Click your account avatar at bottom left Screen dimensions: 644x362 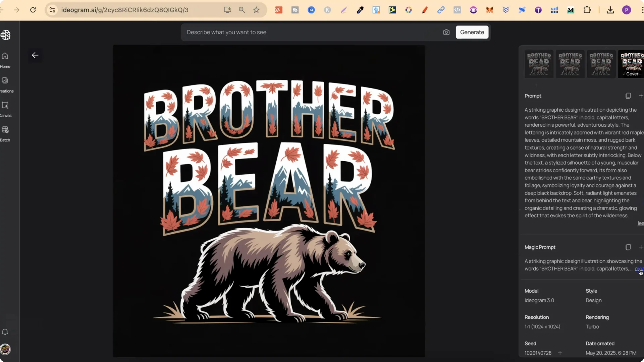point(6,350)
